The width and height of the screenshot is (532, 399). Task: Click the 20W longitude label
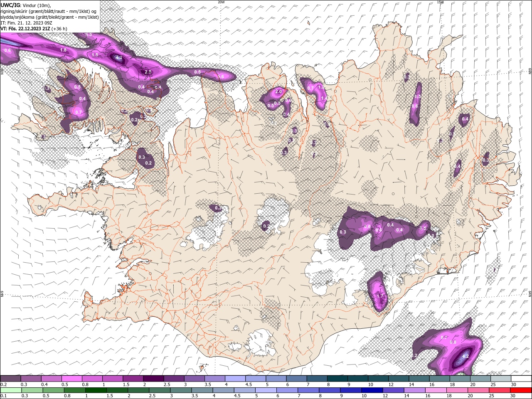pyautogui.click(x=222, y=2)
